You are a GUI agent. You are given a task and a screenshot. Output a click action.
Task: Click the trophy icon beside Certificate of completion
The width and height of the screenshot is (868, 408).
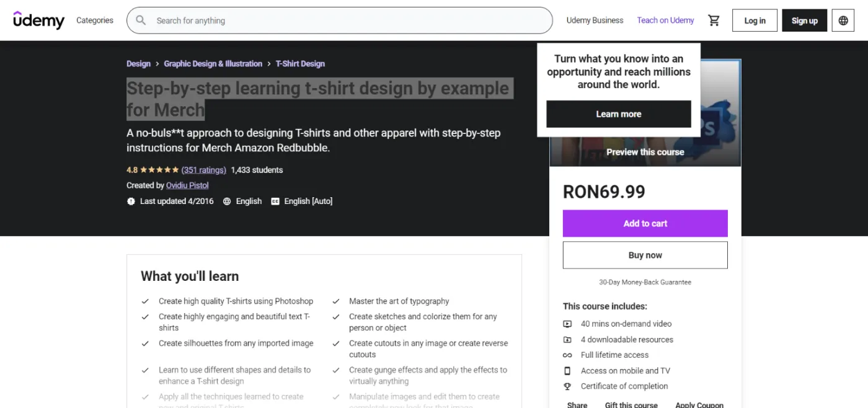pyautogui.click(x=567, y=386)
